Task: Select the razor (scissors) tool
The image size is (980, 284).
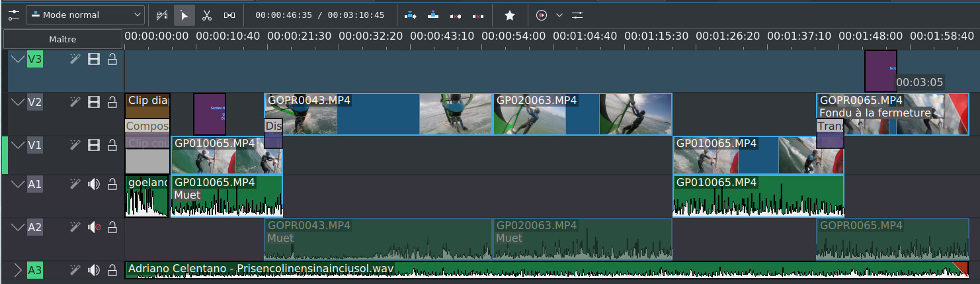Action: click(207, 15)
